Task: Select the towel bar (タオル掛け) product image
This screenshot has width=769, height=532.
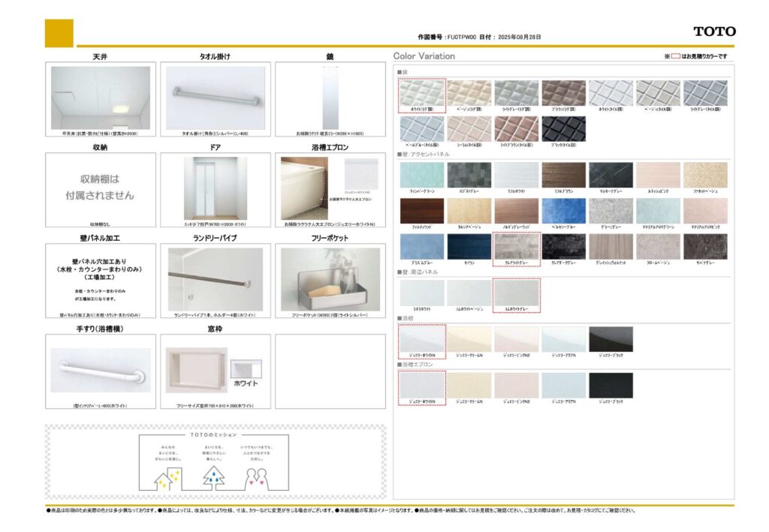Action: pyautogui.click(x=216, y=98)
